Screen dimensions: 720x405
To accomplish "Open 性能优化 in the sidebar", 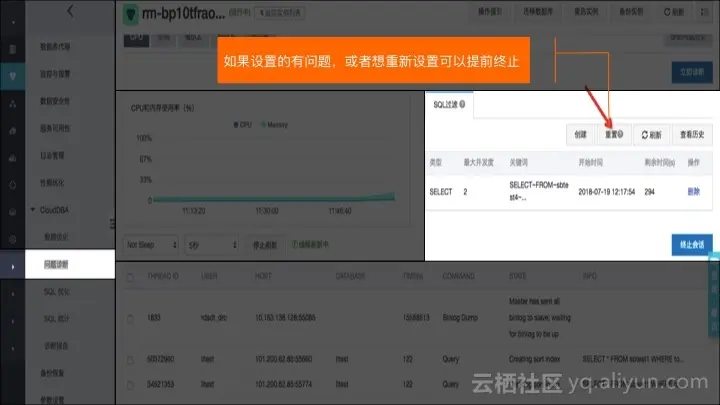I will pyautogui.click(x=52, y=182).
